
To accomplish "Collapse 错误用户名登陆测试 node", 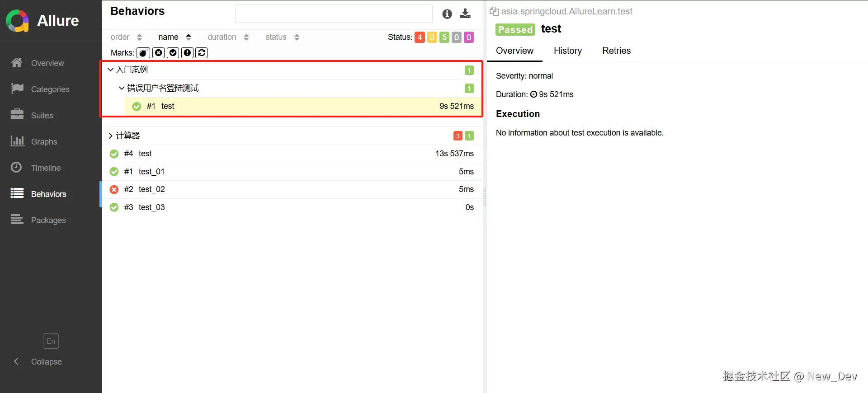I will point(122,88).
